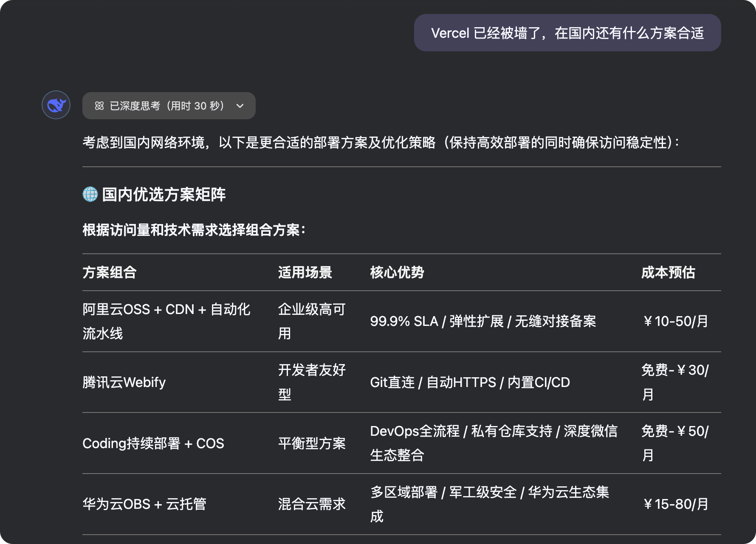Click the cost cell 免费-￥30/月
Viewport: 756px width, 544px height.
tap(675, 382)
